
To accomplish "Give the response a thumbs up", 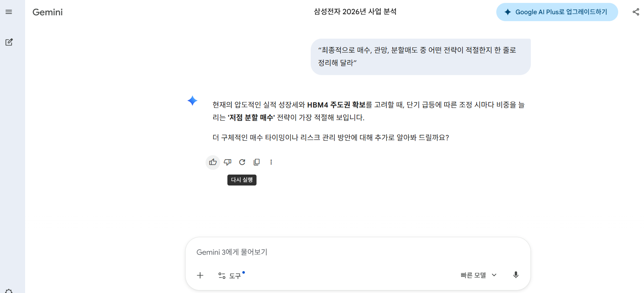I will [x=213, y=162].
